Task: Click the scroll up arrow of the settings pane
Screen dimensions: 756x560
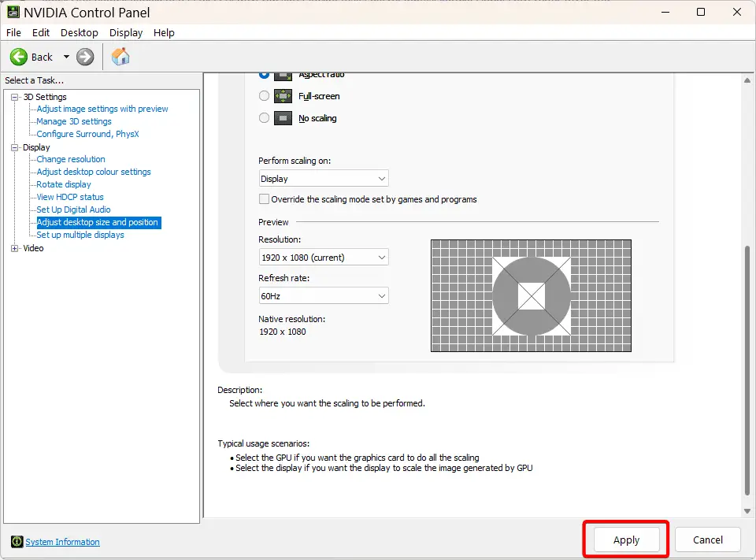Action: click(x=747, y=80)
